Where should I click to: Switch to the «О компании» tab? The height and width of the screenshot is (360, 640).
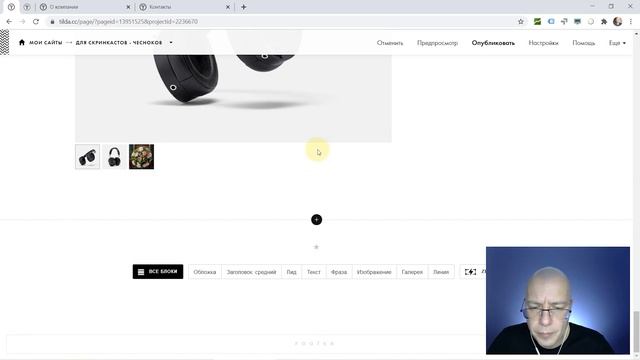[85, 7]
